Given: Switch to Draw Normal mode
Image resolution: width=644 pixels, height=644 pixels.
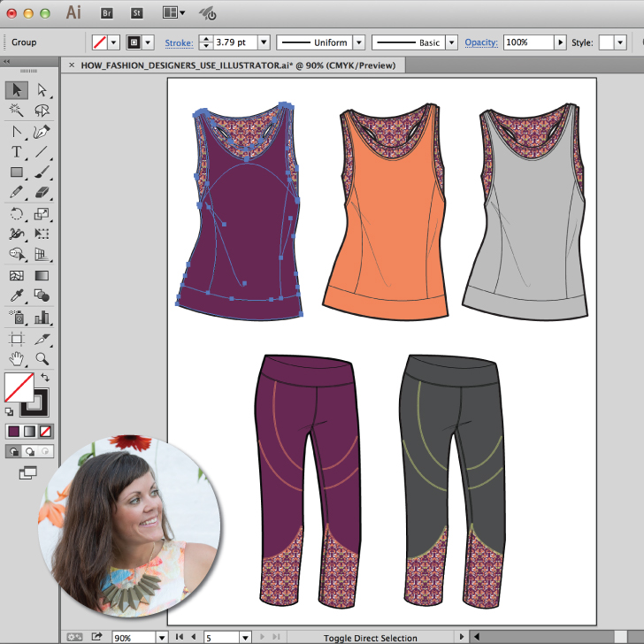Looking at the screenshot, I should click(14, 451).
